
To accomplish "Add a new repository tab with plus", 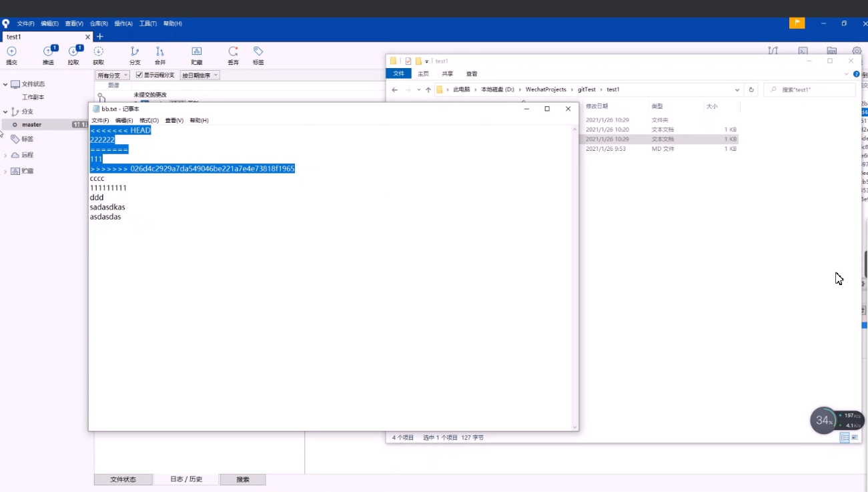I will click(100, 37).
